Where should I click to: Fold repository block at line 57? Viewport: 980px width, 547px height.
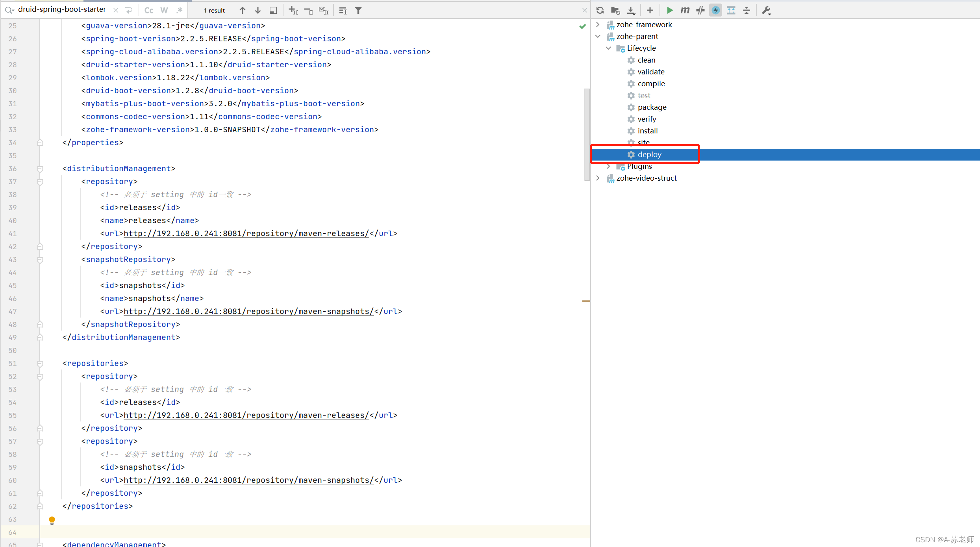tap(40, 442)
